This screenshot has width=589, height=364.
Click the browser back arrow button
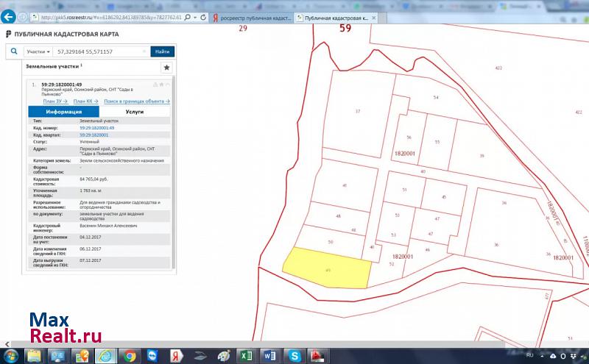9,16
